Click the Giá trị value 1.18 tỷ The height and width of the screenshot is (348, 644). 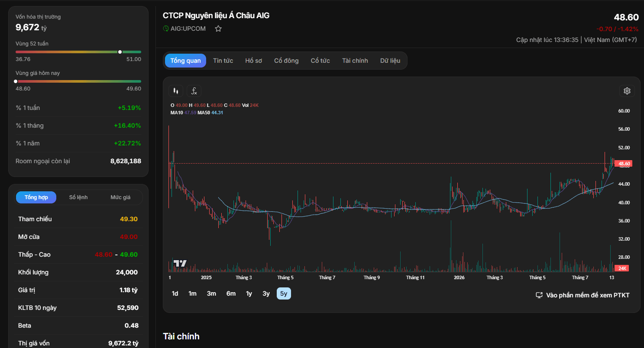(129, 290)
